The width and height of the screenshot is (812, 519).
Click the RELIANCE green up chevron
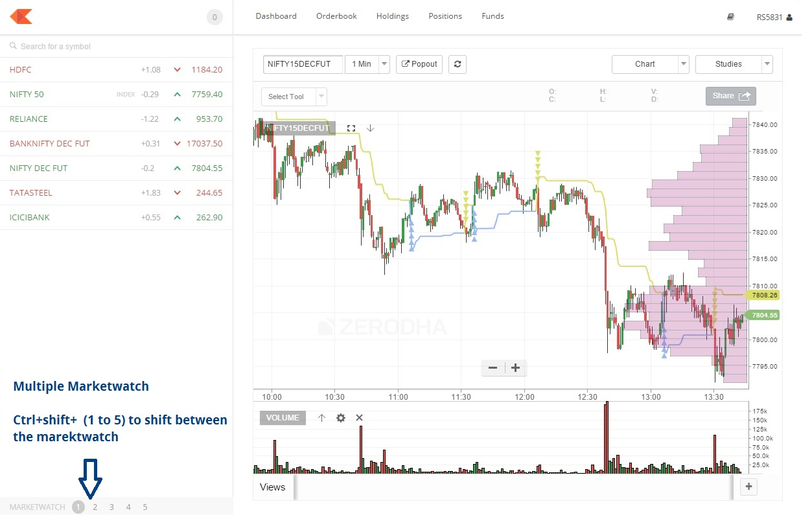point(177,119)
